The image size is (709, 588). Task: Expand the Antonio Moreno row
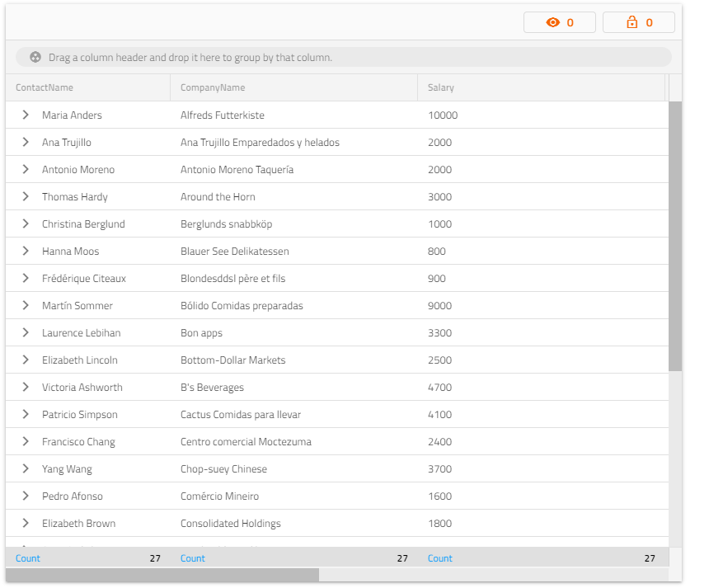[24, 169]
